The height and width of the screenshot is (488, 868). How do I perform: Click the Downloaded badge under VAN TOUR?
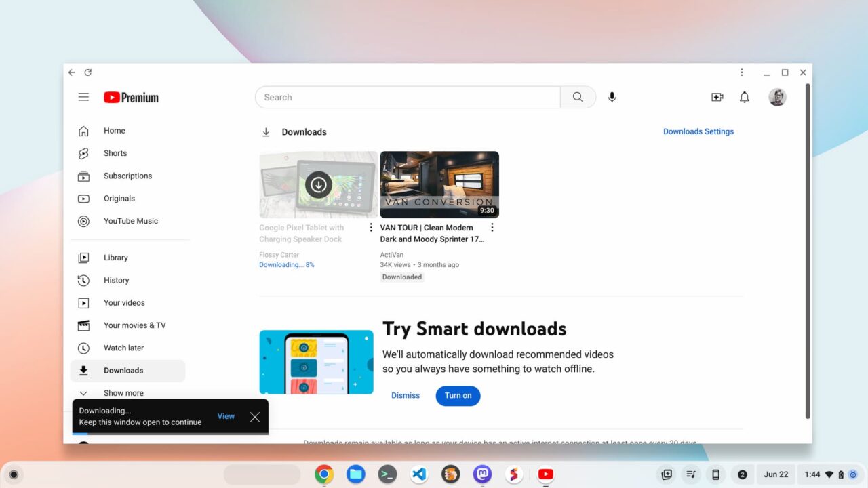[402, 277]
